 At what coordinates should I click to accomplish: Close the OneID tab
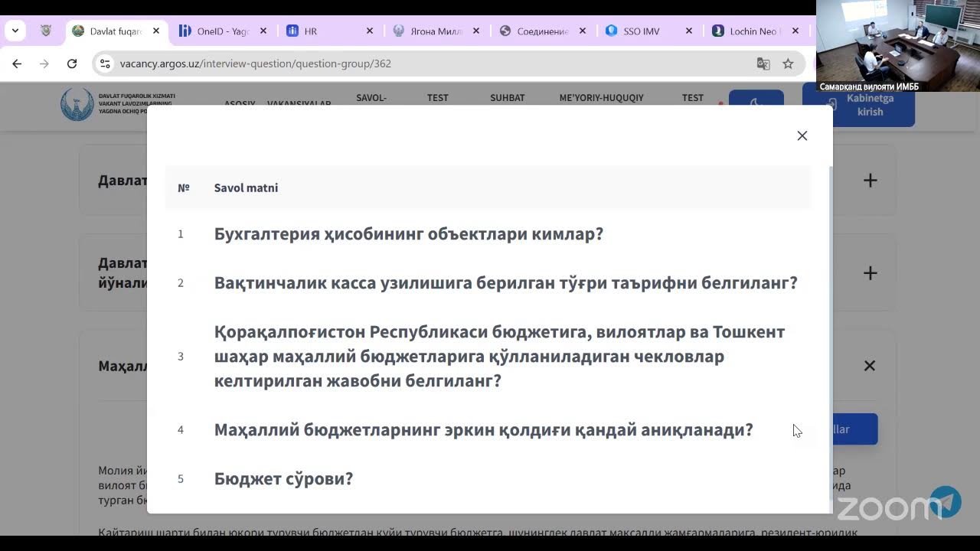263,31
